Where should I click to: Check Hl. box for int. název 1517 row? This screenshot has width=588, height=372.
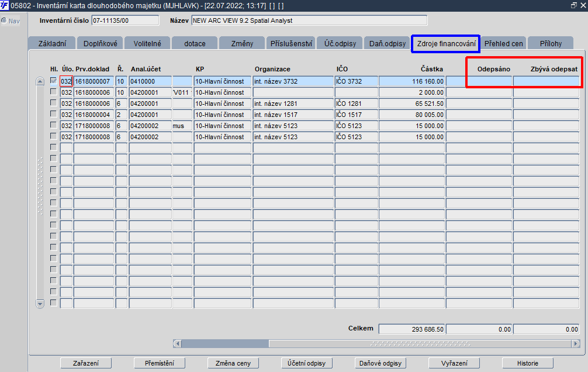pos(54,114)
